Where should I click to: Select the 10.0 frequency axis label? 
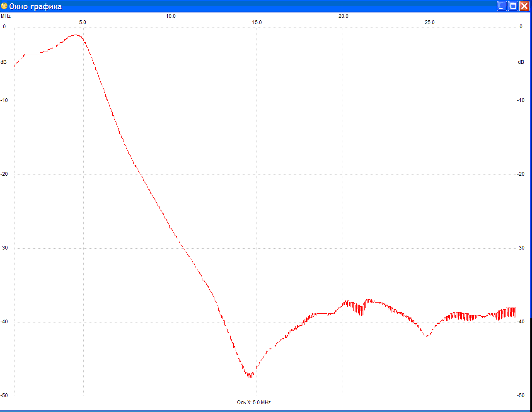pyautogui.click(x=171, y=16)
